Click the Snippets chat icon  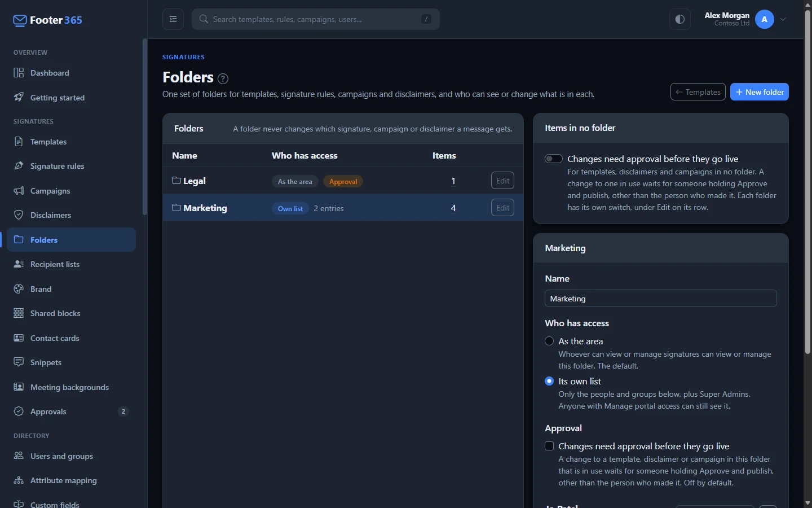(x=19, y=362)
